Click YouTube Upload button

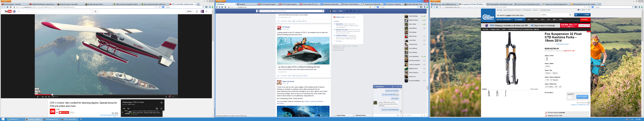pos(189,11)
